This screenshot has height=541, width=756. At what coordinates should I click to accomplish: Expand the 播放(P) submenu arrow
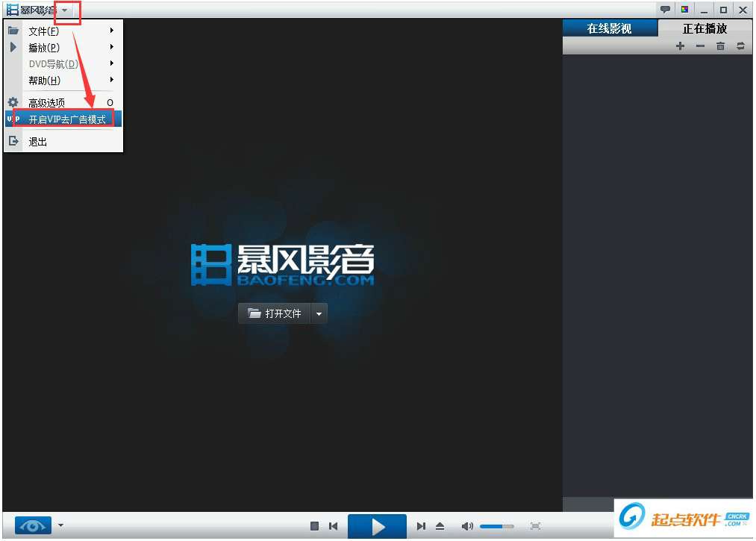click(x=111, y=47)
